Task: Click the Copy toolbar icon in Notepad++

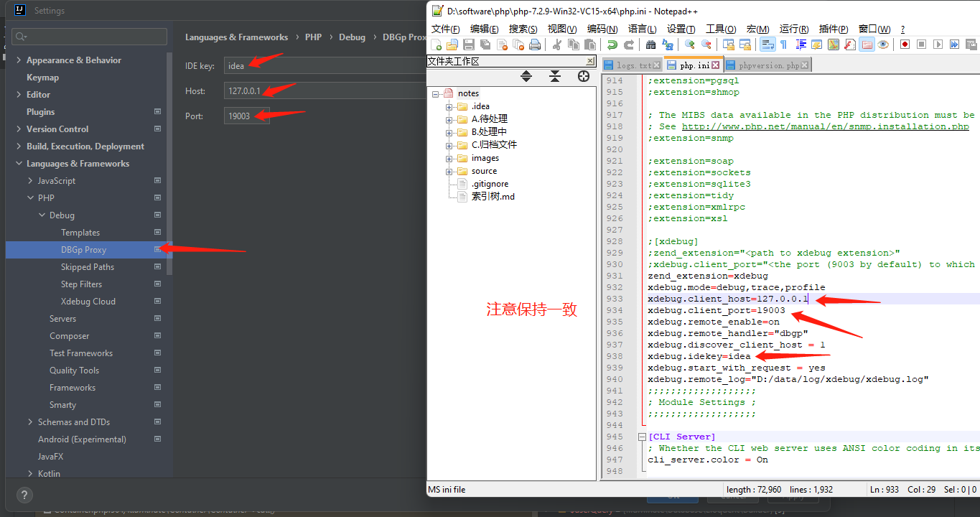Action: (573, 45)
